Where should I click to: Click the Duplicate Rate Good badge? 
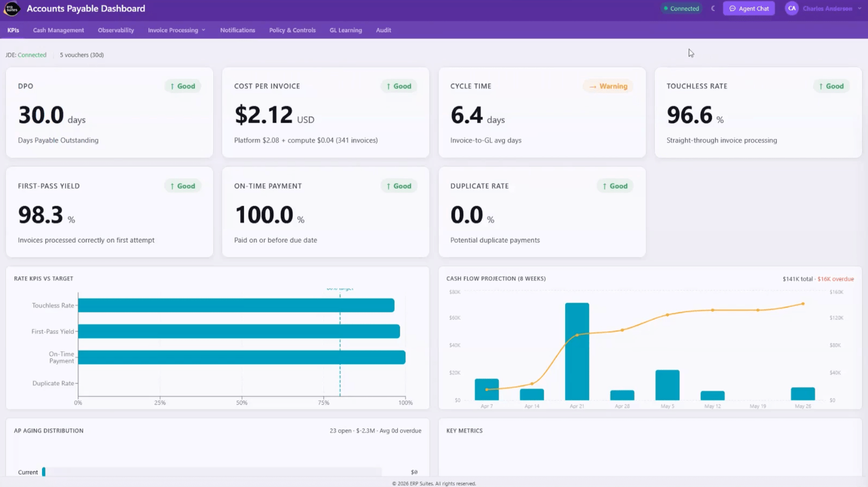(x=615, y=186)
